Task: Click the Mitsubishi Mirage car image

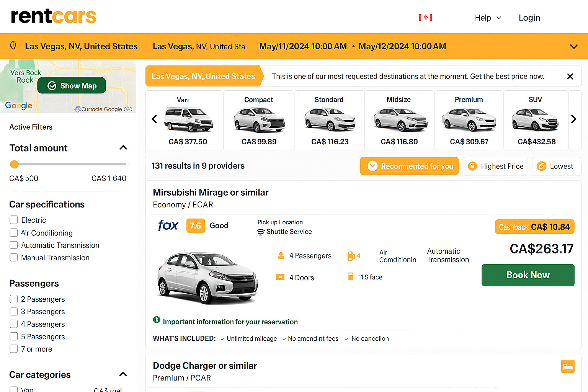Action: [207, 278]
